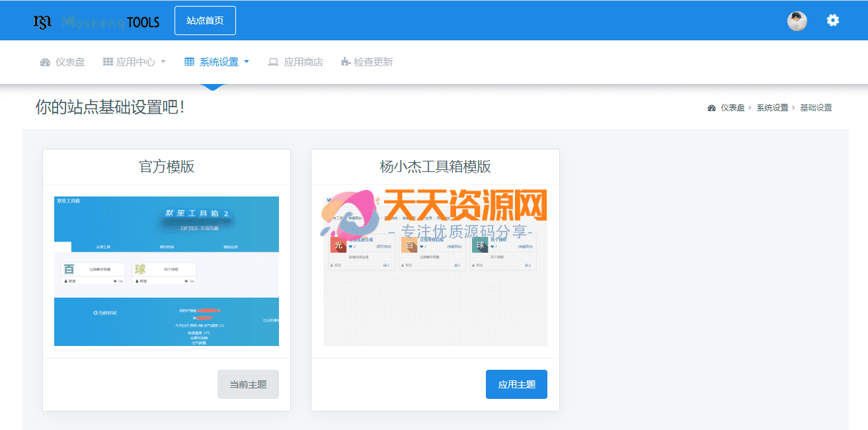Image resolution: width=868 pixels, height=430 pixels.
Task: Click the 当前主题 button
Action: (x=248, y=384)
